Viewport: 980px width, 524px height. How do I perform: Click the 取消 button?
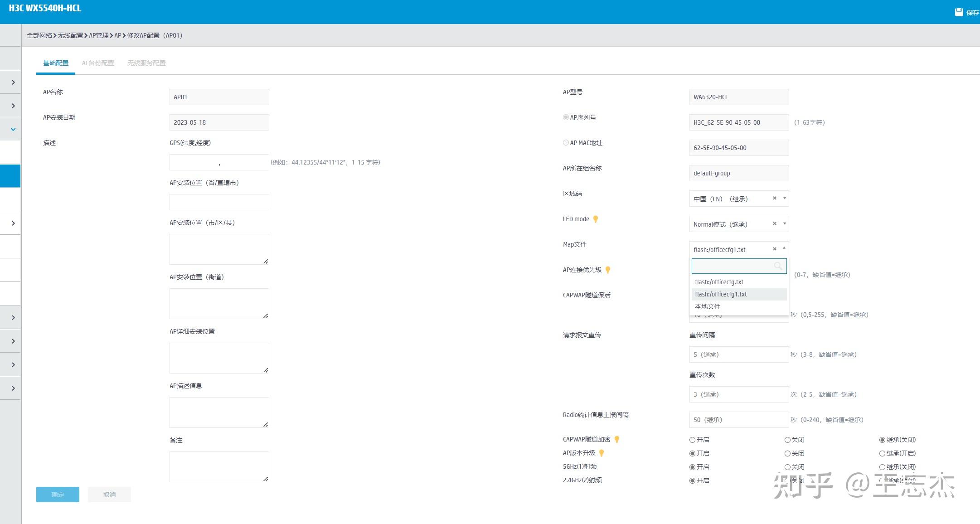point(109,495)
